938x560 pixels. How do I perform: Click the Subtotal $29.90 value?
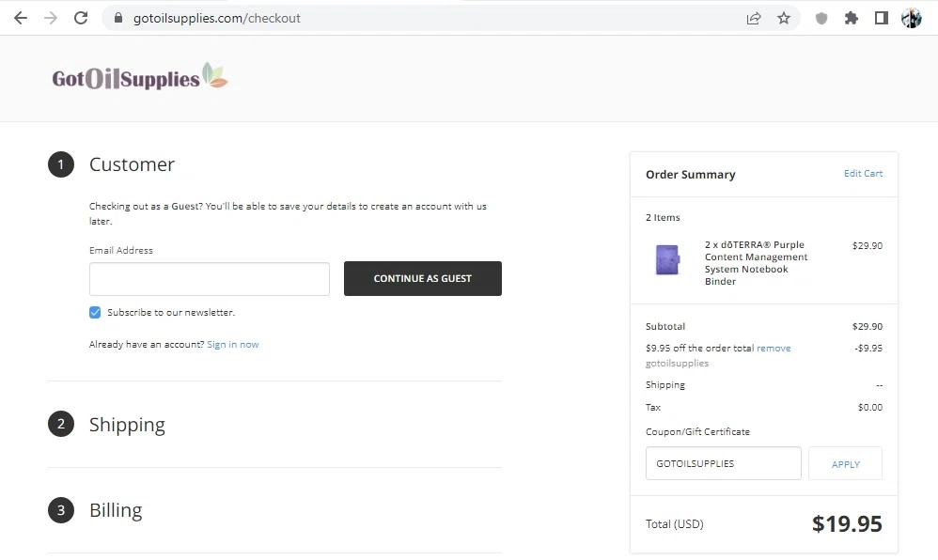[868, 327]
